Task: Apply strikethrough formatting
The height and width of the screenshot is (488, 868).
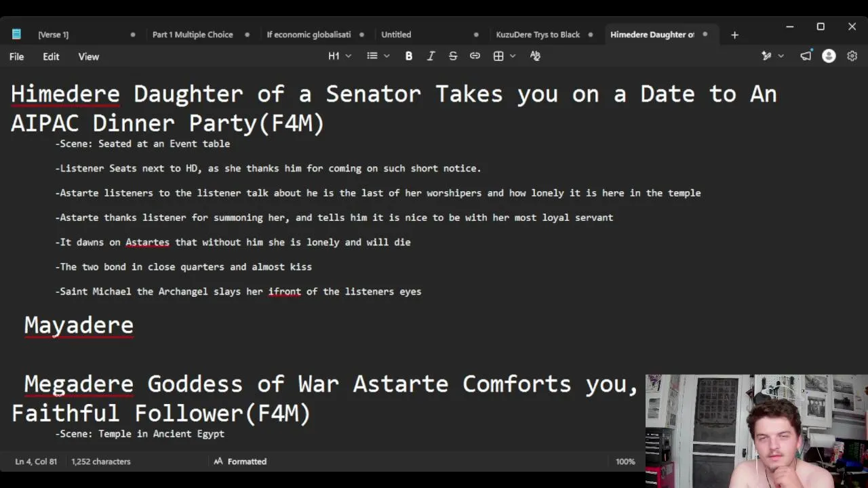Action: 453,56
